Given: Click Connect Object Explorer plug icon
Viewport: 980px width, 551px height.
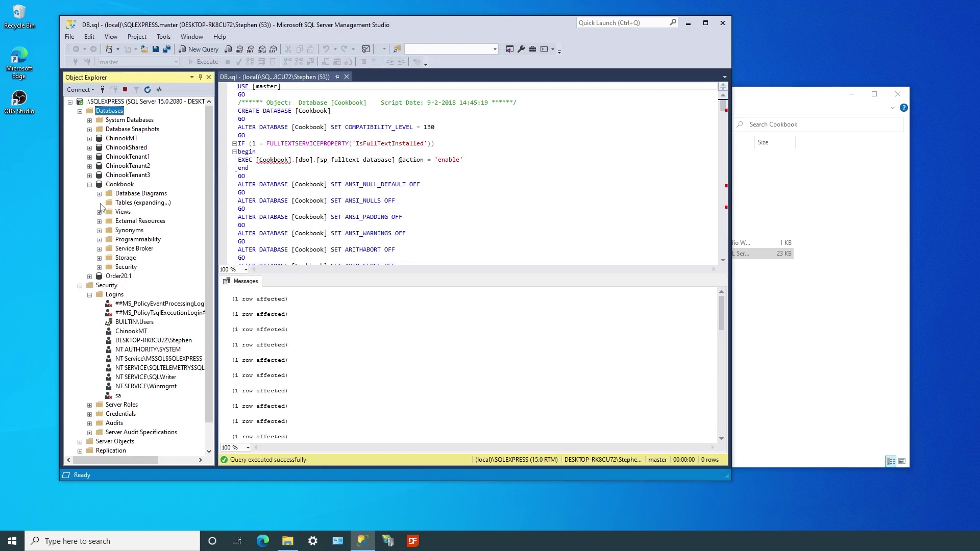Looking at the screenshot, I should [x=103, y=89].
